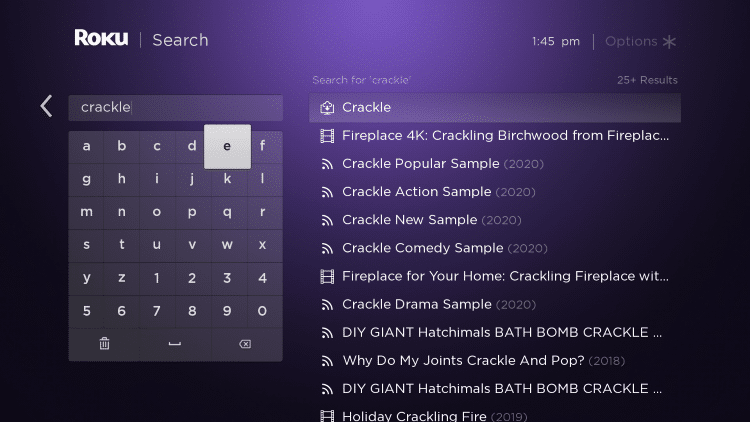Select the Crackle channel result
750x422 pixels.
(495, 108)
